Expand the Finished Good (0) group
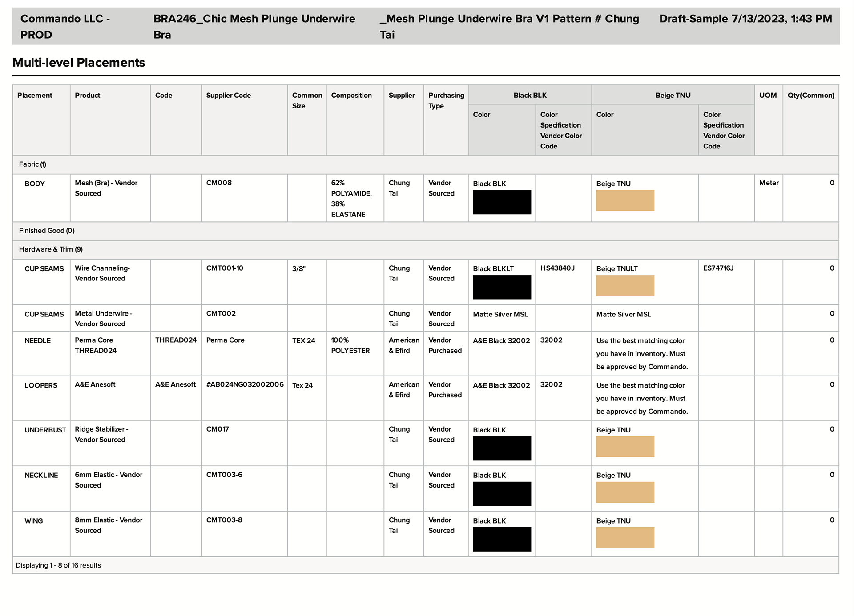 tap(47, 231)
